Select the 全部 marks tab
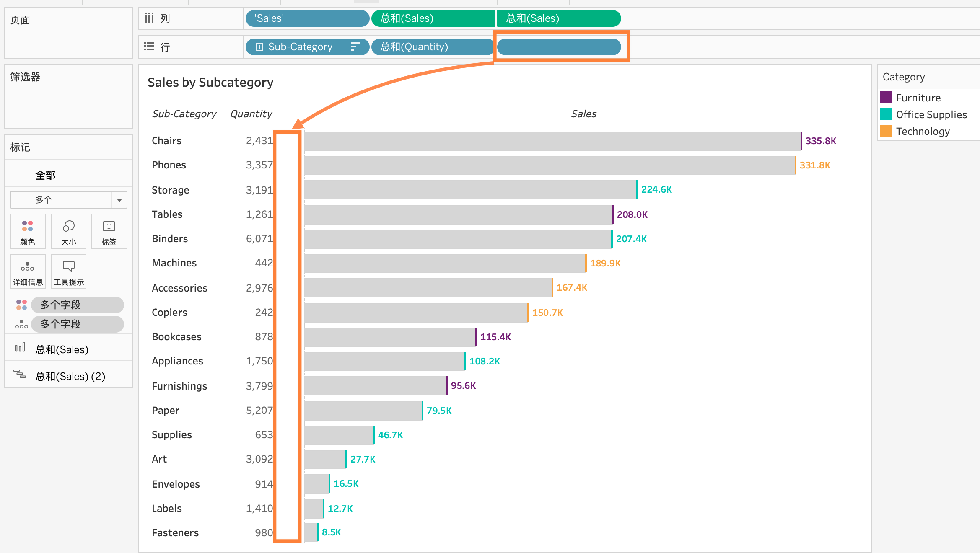980x553 pixels. click(45, 175)
